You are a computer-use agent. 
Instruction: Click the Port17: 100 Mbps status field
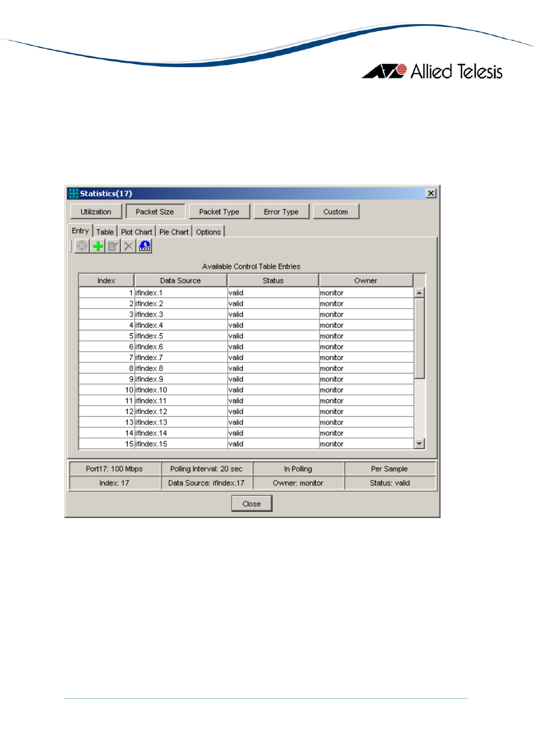click(114, 469)
